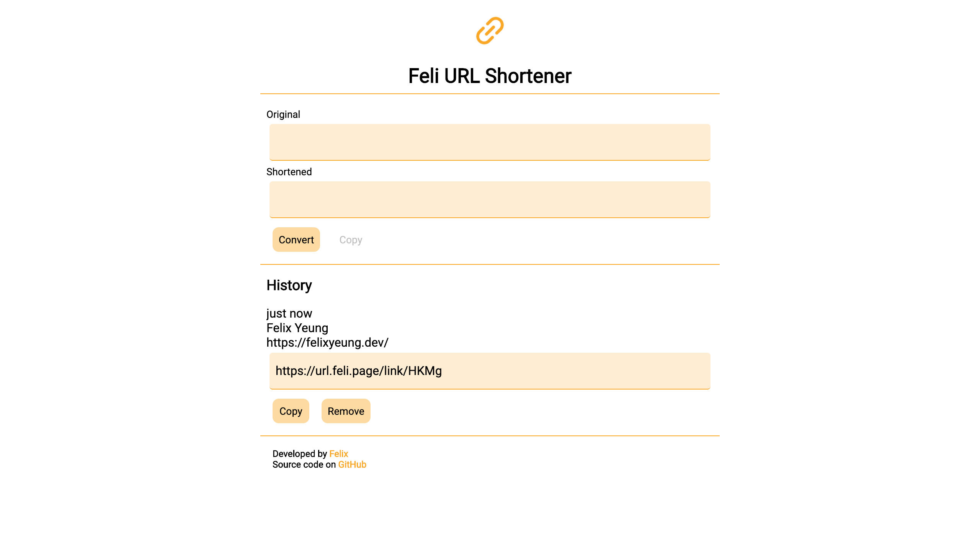This screenshot has height=551, width=980.
Task: Click the Shortened URL input field
Action: [490, 199]
